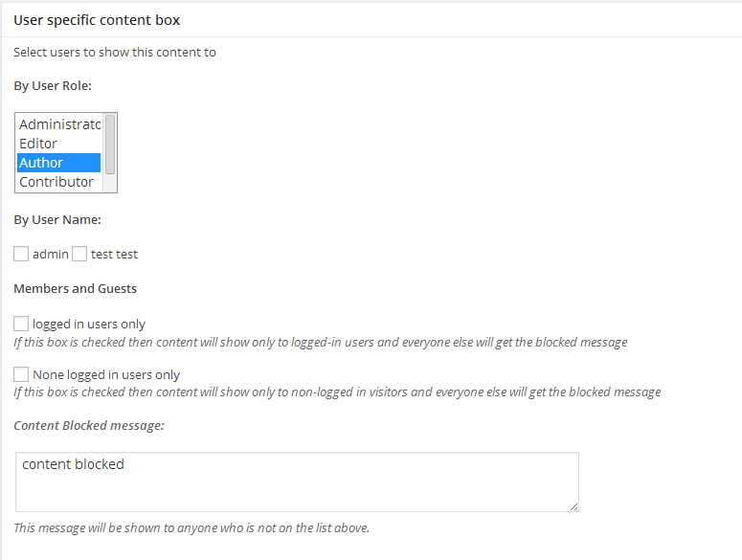
Task: Click into the content blocked message textarea
Action: coord(297,482)
